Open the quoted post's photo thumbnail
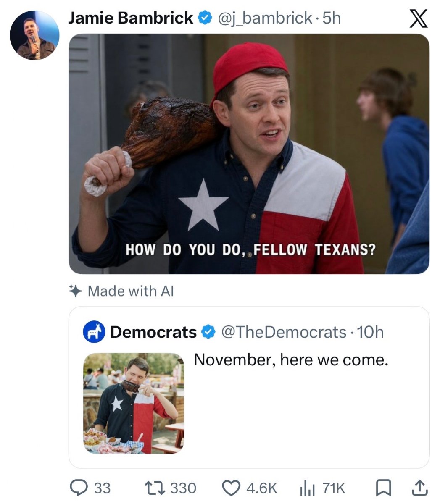Screen dimensions: 440x504 click(x=134, y=403)
